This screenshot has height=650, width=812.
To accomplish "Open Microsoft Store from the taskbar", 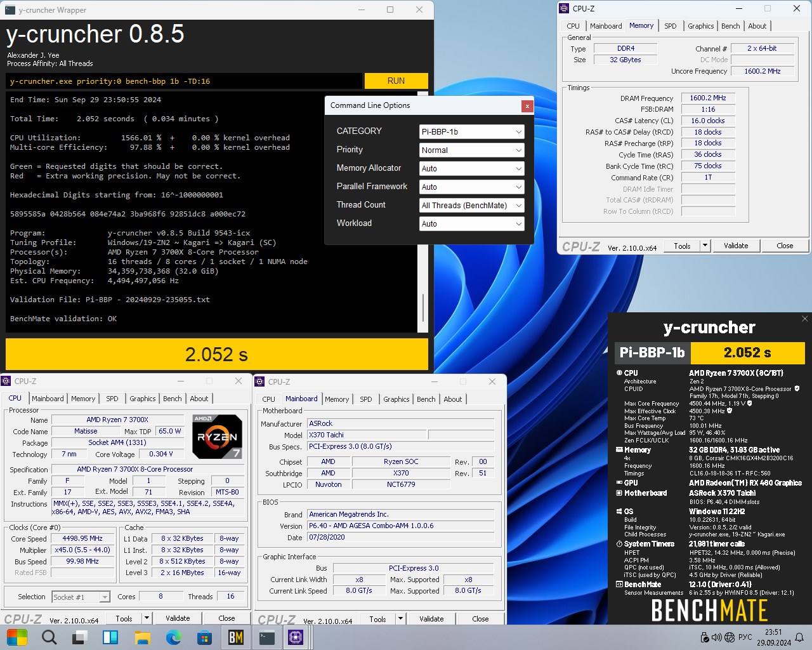I will [204, 637].
